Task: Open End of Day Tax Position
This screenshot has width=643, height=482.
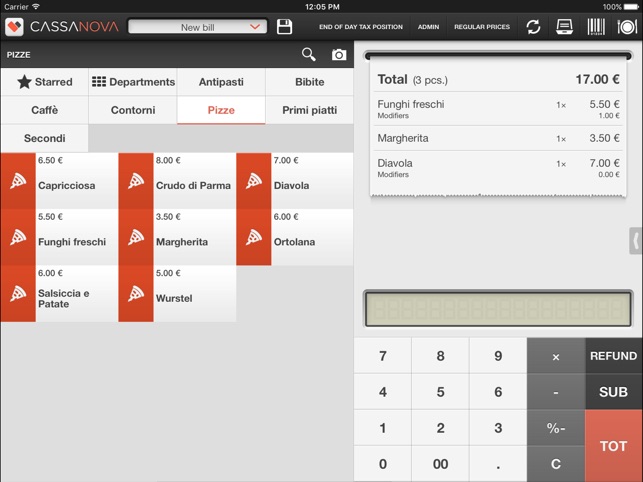Action: pyautogui.click(x=361, y=27)
